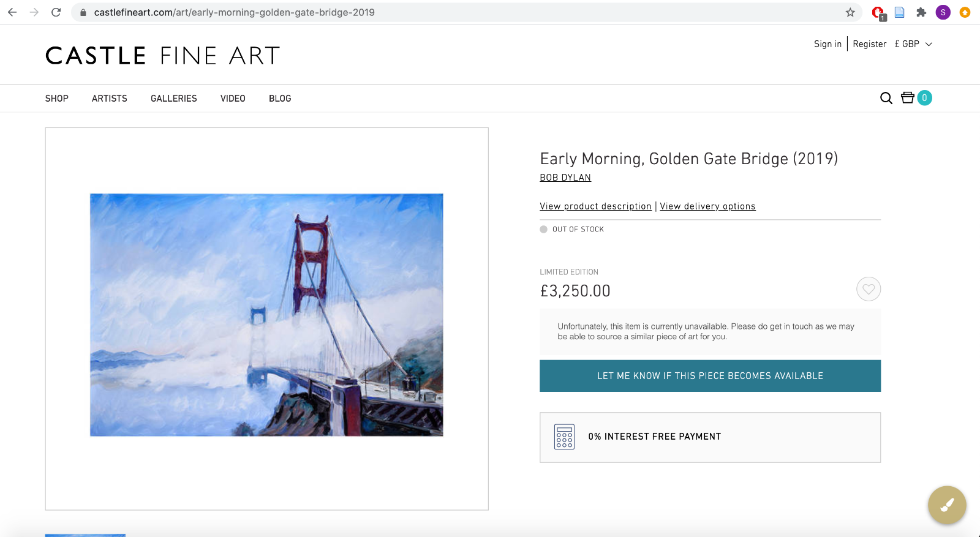Open the Bob Dylan artist link
The width and height of the screenshot is (980, 537).
(565, 178)
